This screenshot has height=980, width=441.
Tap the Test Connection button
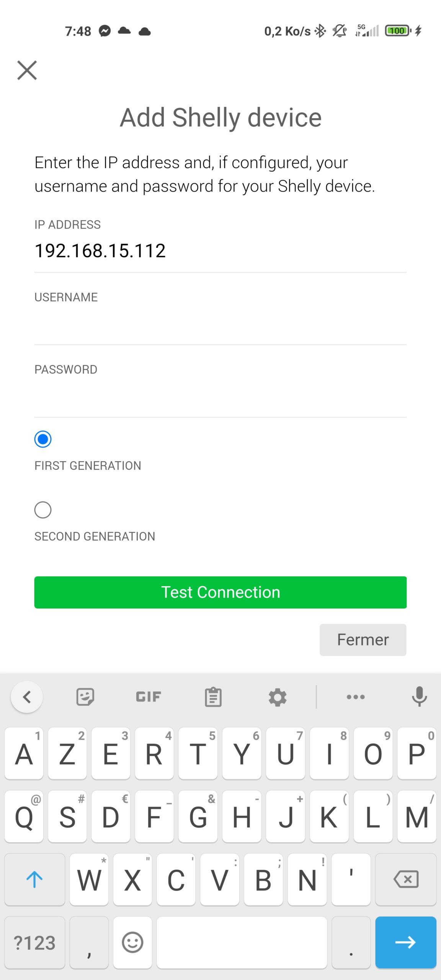coord(220,592)
